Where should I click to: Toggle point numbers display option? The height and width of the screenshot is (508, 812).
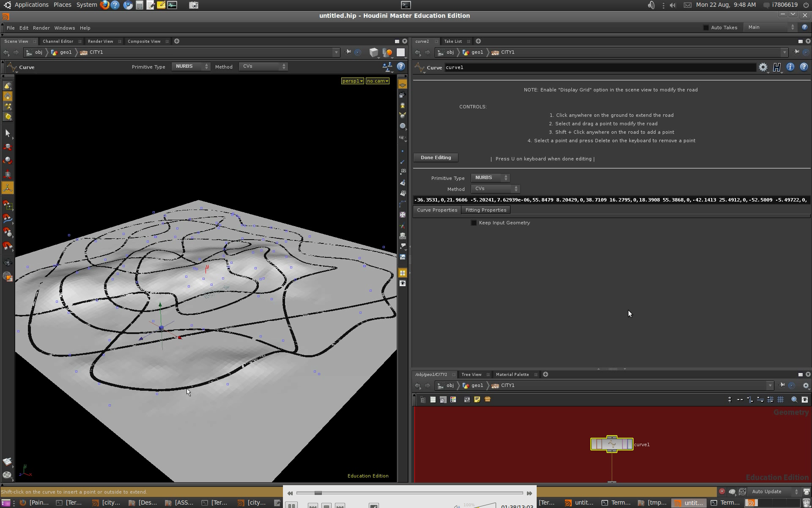[x=403, y=172]
